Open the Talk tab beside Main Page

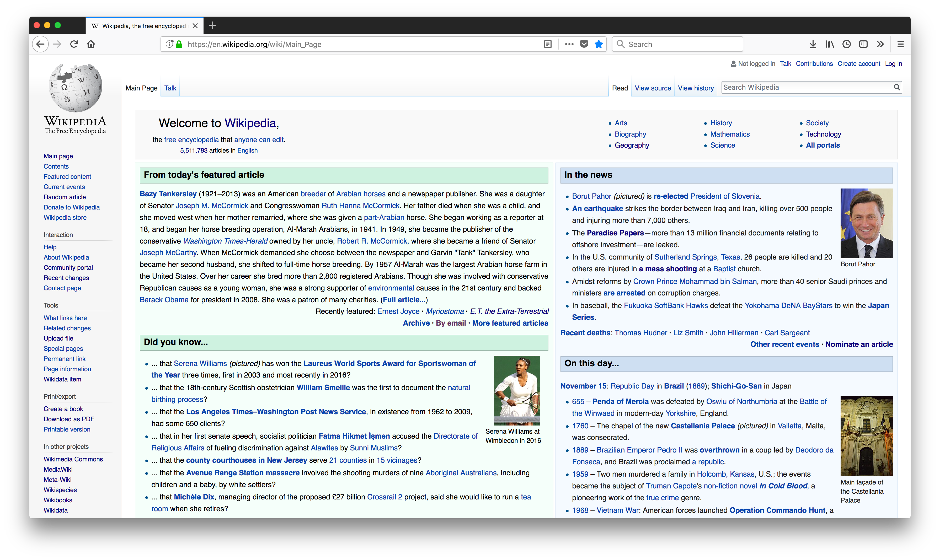(170, 88)
